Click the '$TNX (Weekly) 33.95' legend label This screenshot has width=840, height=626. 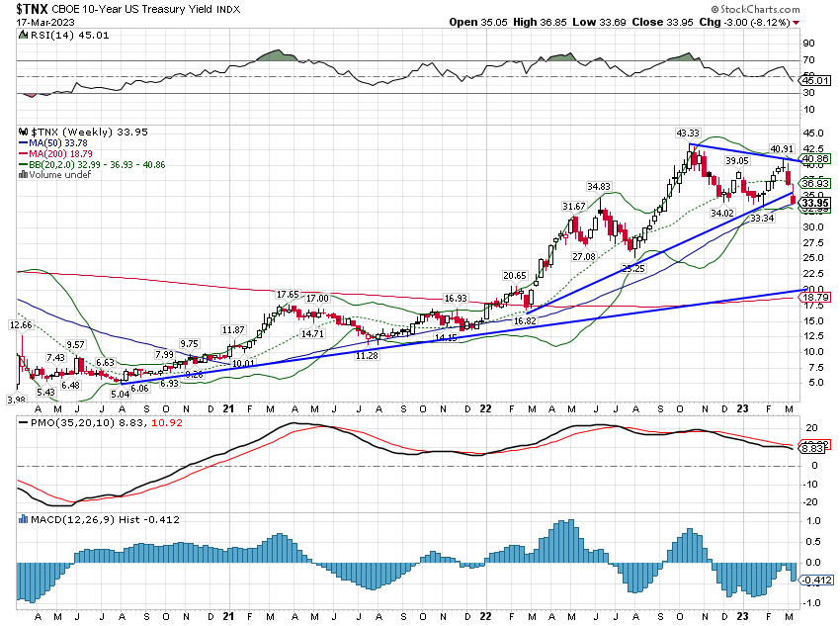pyautogui.click(x=89, y=132)
